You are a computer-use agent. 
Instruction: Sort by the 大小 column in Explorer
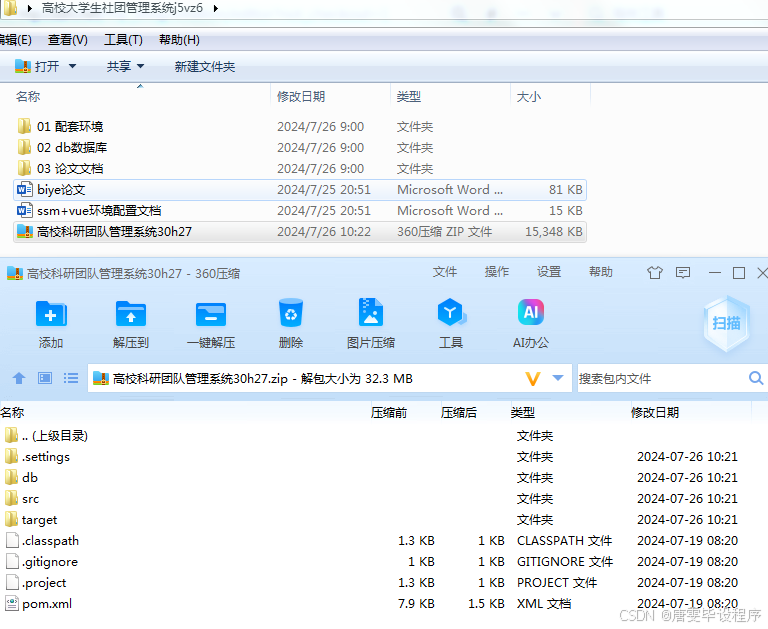[529, 97]
